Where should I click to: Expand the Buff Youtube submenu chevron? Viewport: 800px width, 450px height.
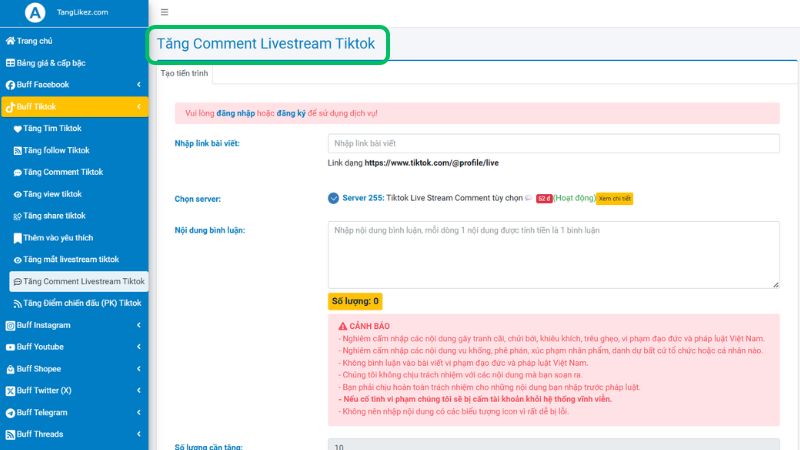pos(139,347)
